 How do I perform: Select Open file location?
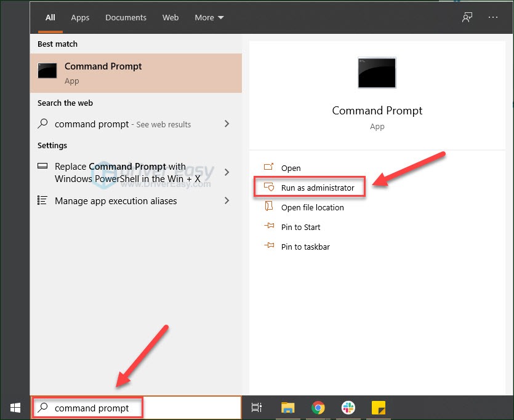click(312, 207)
